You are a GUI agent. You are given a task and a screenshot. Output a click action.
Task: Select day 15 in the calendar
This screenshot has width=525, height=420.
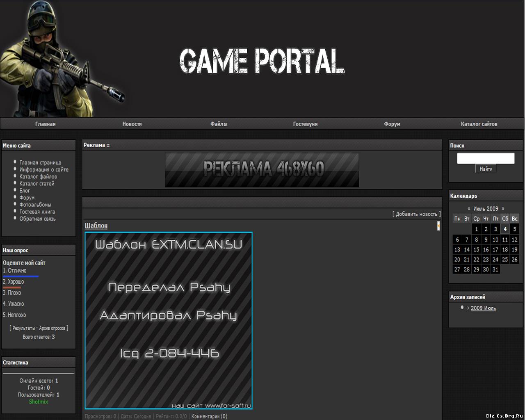(476, 249)
